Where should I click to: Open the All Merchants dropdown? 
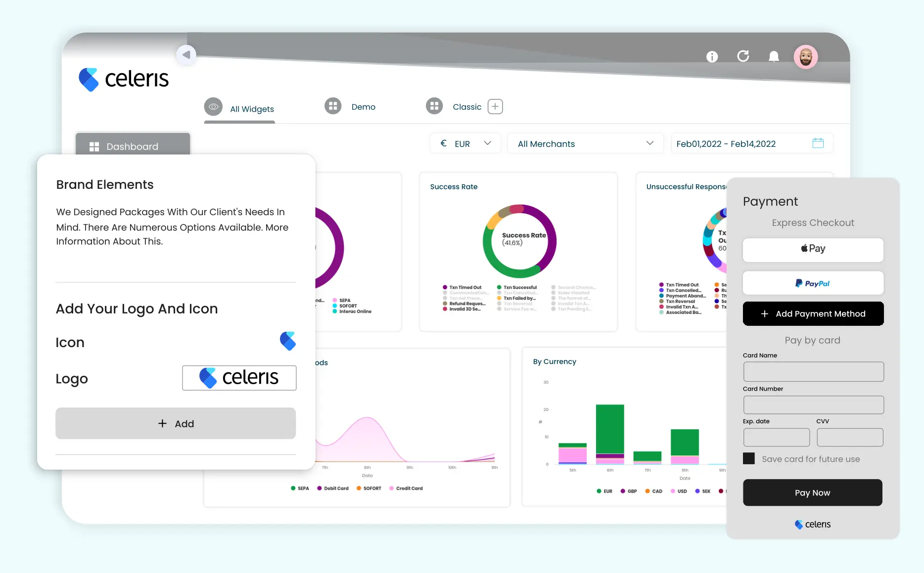[x=585, y=144]
